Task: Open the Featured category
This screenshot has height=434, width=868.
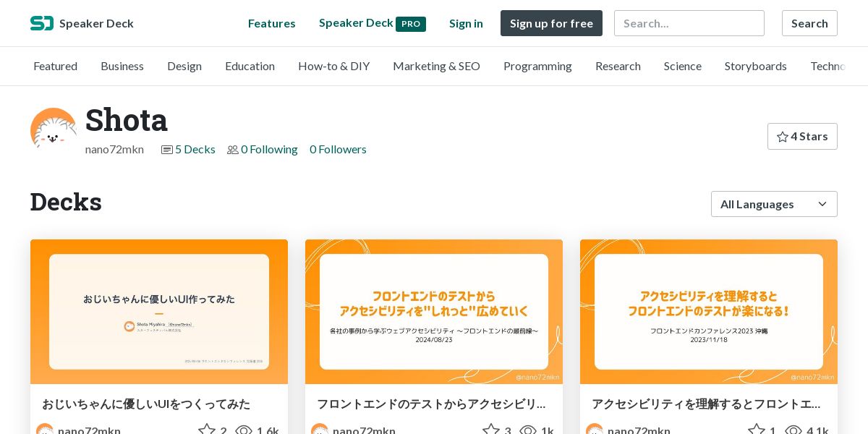Action: [x=55, y=66]
